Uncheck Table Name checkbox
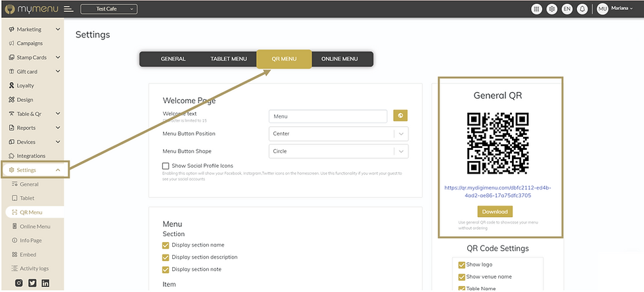 [461, 289]
